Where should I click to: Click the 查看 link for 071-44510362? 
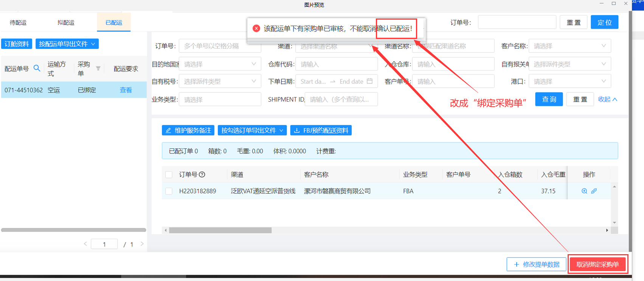point(126,90)
